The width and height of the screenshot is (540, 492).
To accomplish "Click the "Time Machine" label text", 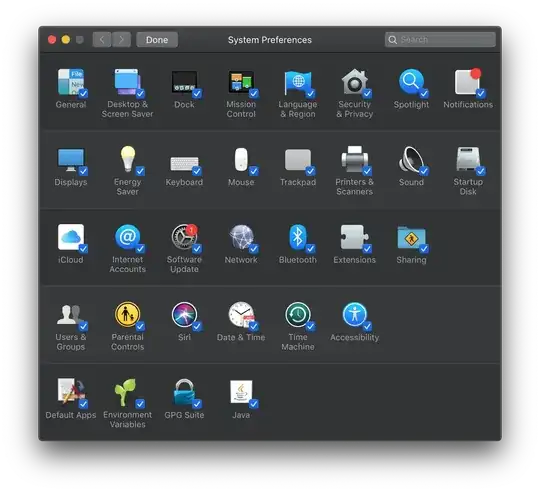I will pyautogui.click(x=298, y=342).
